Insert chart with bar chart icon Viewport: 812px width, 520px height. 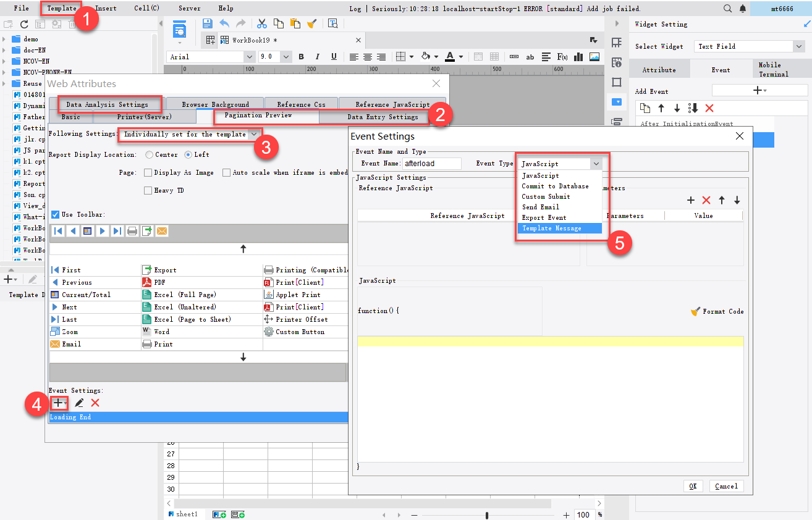[578, 57]
